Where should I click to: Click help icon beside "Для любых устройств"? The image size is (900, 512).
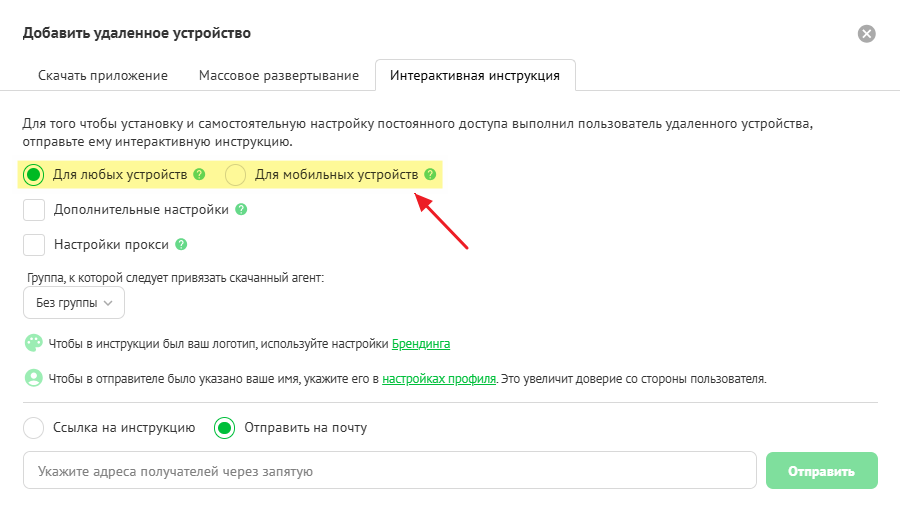200,175
